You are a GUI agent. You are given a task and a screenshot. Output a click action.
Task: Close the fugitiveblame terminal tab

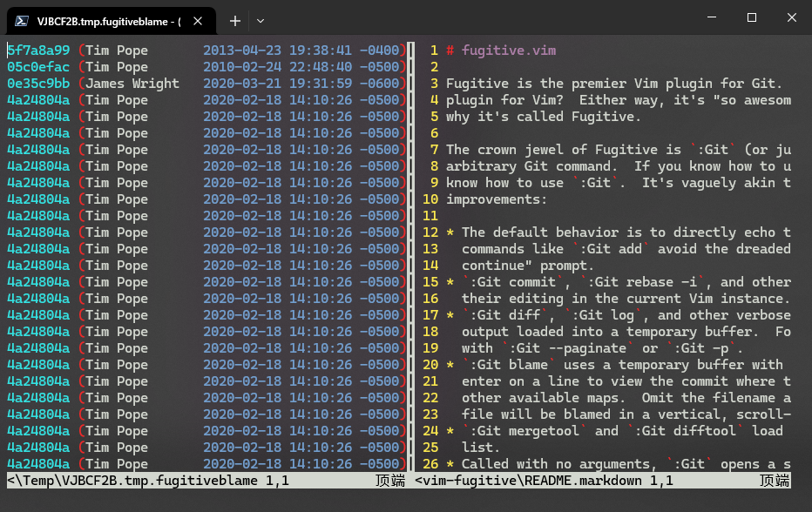198,21
